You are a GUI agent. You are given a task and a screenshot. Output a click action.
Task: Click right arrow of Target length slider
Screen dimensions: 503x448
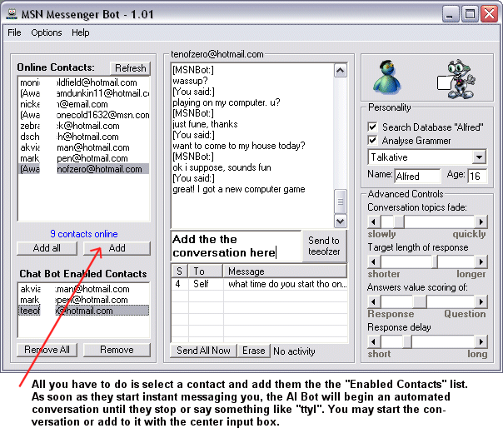pyautogui.click(x=481, y=261)
